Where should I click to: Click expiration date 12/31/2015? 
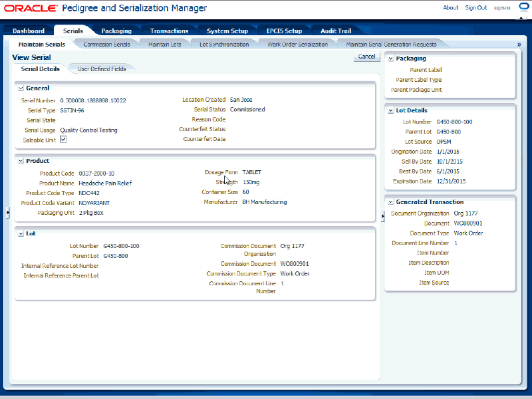[x=452, y=181]
